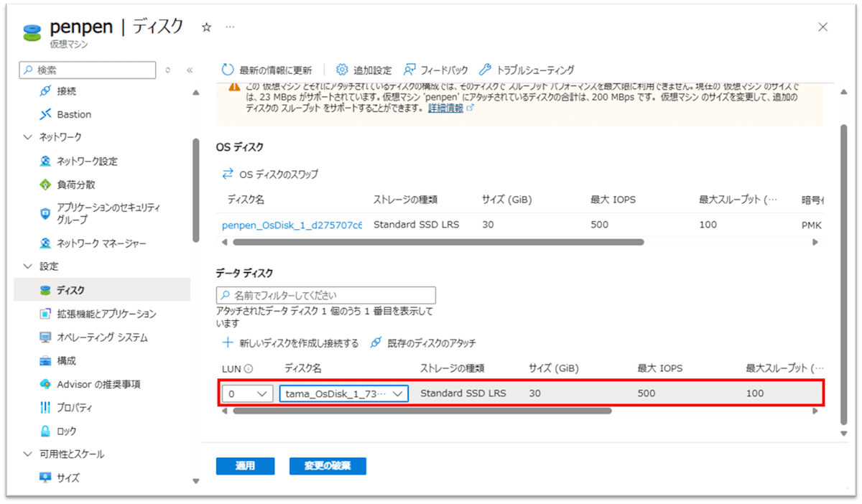Screen dimensions: 862x504
Task: Select the ディスク icon in sidebar
Action: point(45,290)
